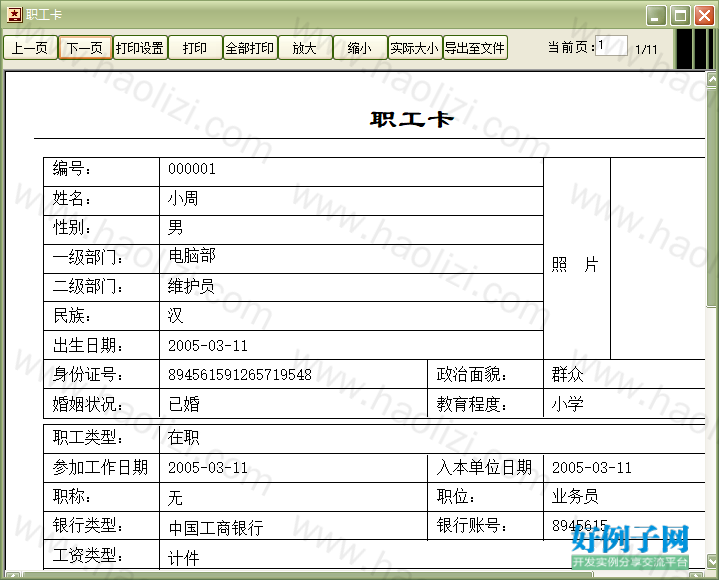This screenshot has height=580, width=719.
Task: Zoom in with the 放大 button
Action: pyautogui.click(x=305, y=48)
